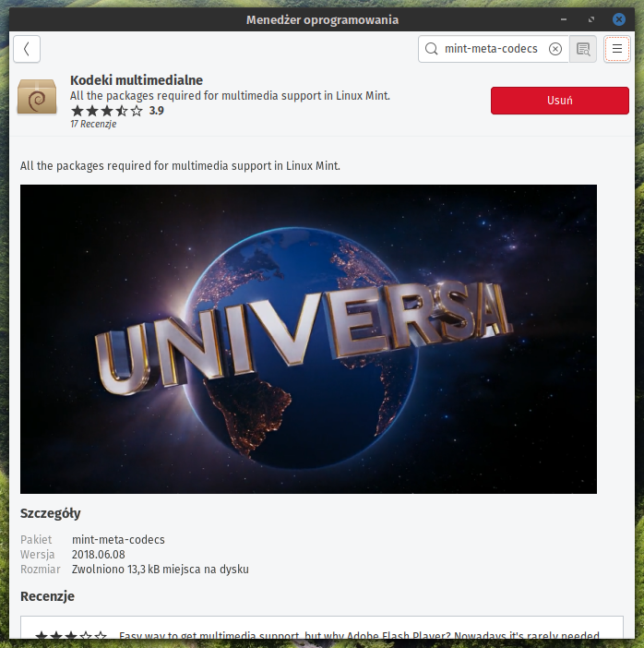The width and height of the screenshot is (644, 648).
Task: Click the Kodeki multimedialne package icon
Action: click(x=37, y=97)
